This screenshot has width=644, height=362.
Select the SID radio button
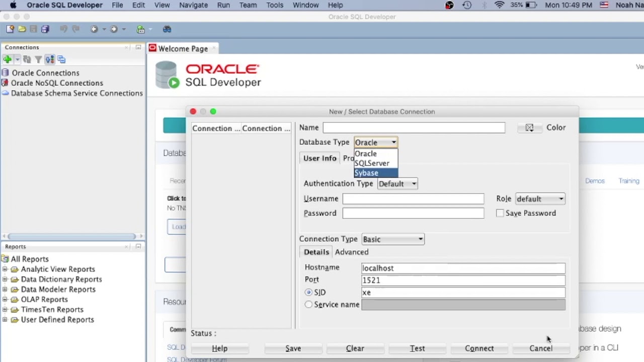tap(308, 292)
